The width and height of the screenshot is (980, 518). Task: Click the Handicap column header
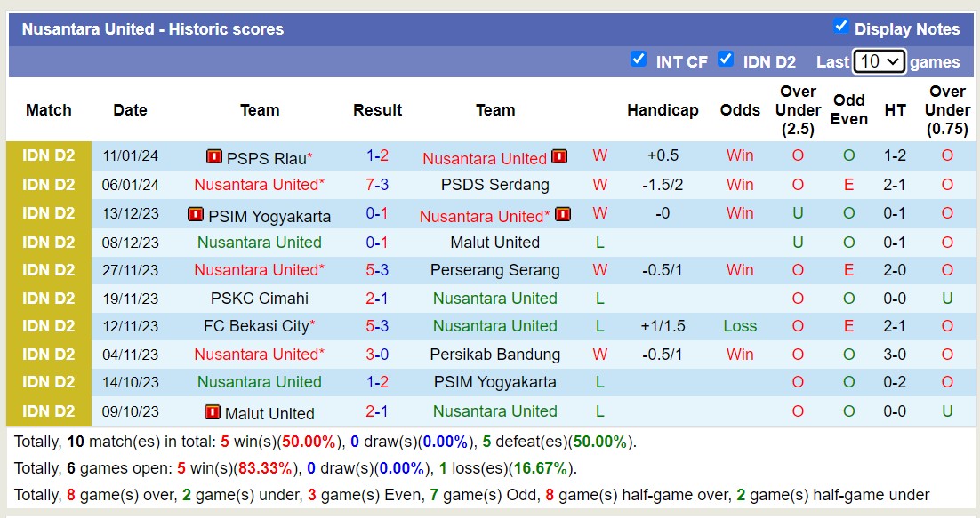[x=663, y=110]
